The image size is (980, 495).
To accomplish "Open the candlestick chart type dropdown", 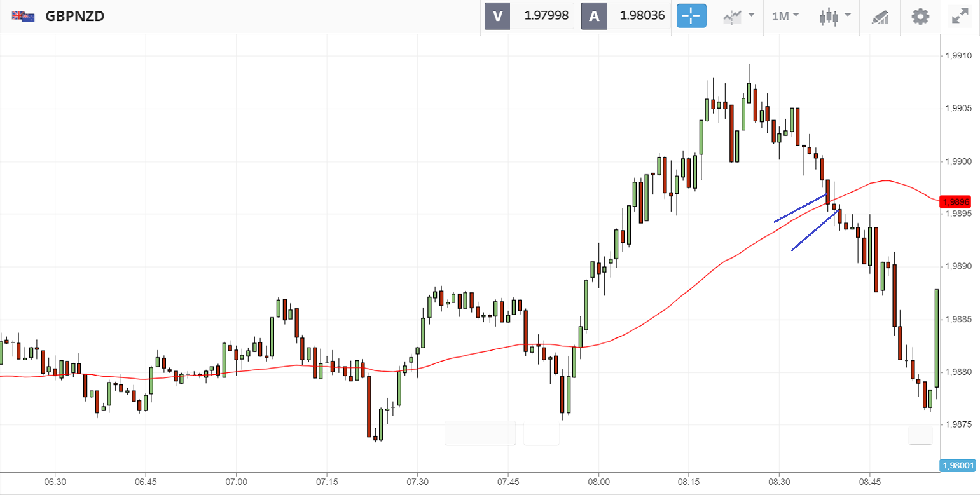I will [x=834, y=17].
